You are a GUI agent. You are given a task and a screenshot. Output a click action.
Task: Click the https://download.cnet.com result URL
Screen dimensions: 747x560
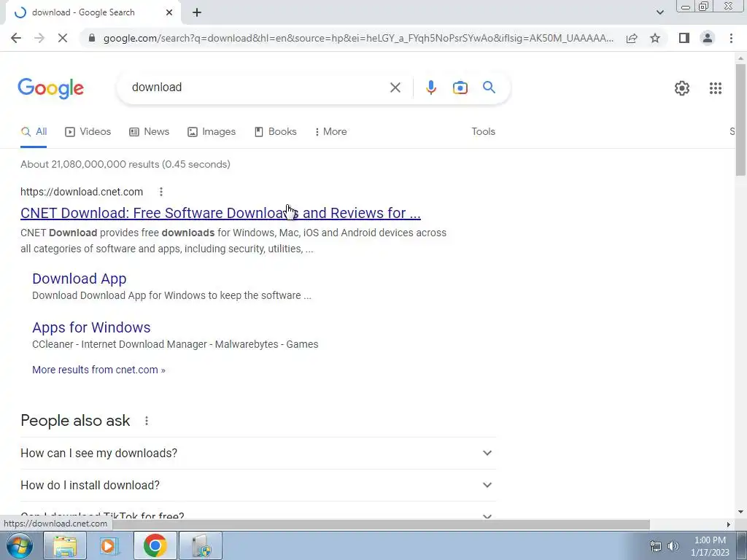click(x=82, y=192)
